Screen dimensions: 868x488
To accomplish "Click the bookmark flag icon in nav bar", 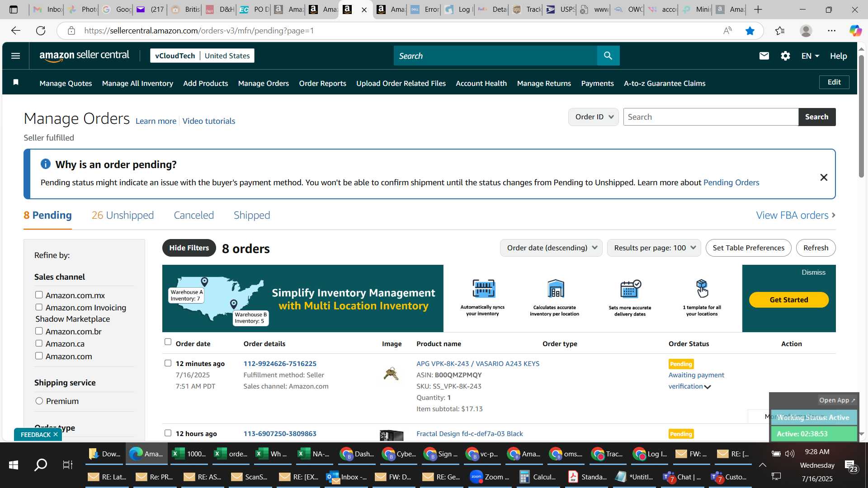I will 16,82.
